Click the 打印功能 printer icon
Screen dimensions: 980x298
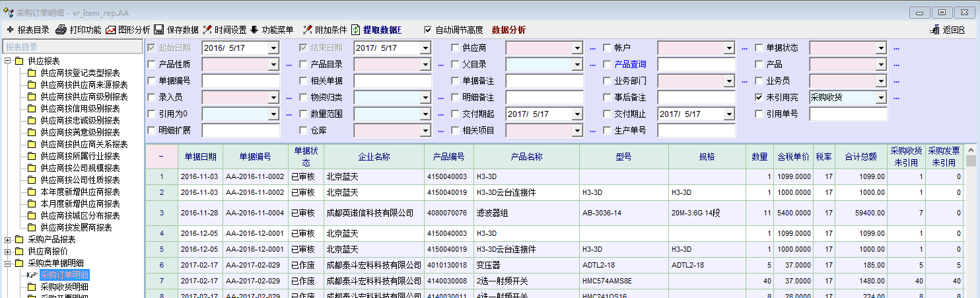click(x=61, y=30)
